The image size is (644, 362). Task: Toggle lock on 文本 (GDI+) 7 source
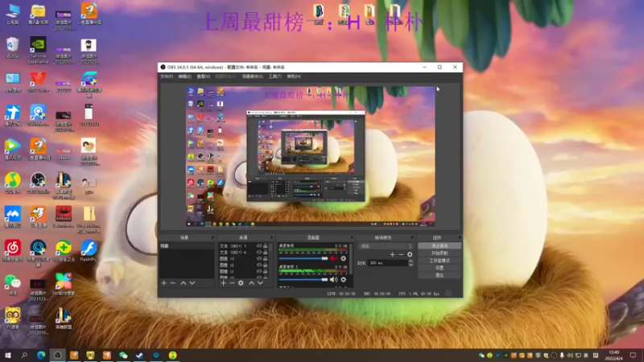pyautogui.click(x=266, y=246)
